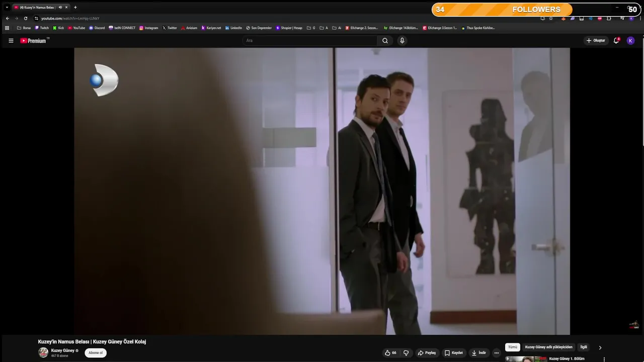Screen dimensions: 644x362
Task: Like the video with thumbs up
Action: click(390, 353)
